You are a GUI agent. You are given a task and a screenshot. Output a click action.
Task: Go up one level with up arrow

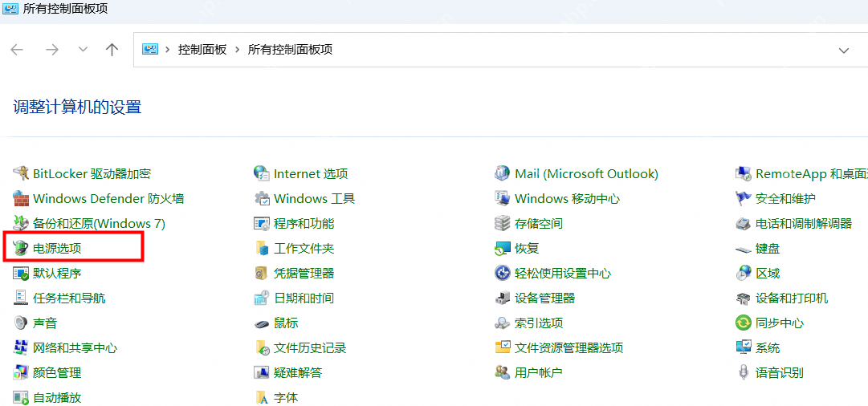point(112,50)
